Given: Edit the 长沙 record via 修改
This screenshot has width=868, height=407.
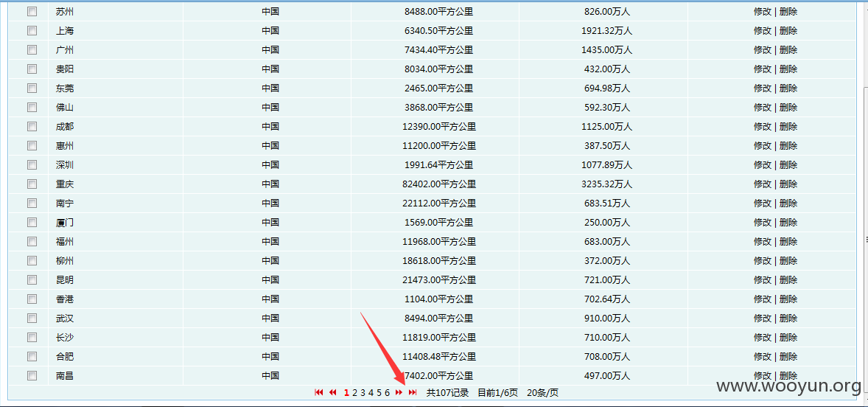Looking at the screenshot, I should click(x=763, y=337).
